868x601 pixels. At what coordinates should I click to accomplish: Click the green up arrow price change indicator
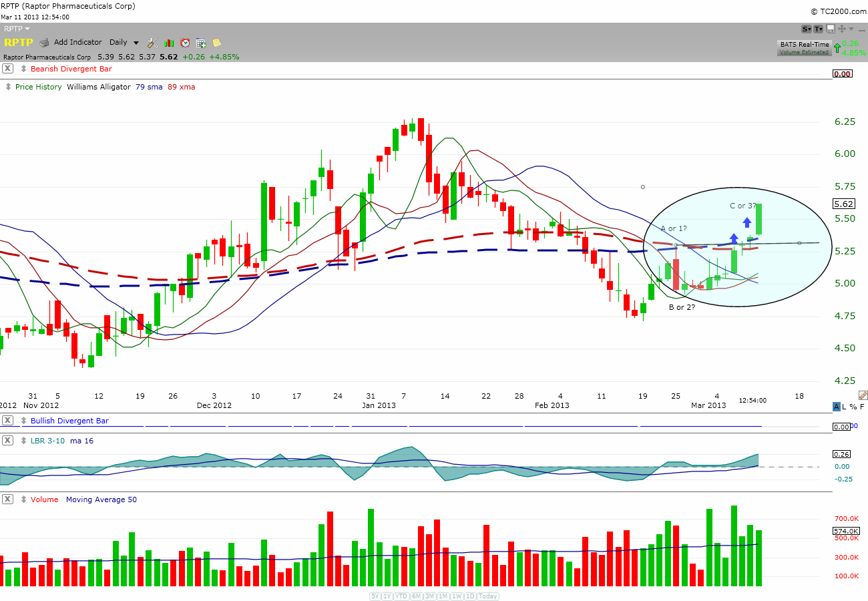tap(837, 47)
